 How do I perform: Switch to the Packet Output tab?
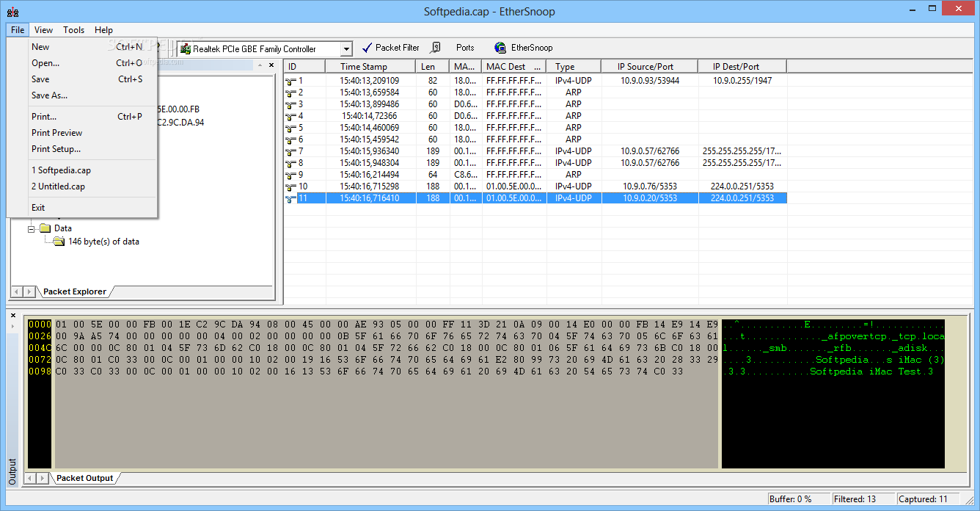tap(84, 478)
